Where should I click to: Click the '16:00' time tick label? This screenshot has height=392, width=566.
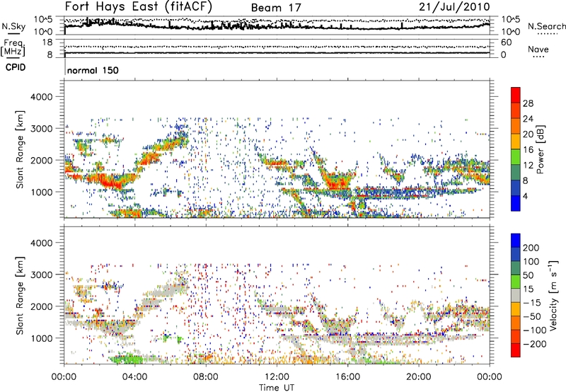coord(347,377)
